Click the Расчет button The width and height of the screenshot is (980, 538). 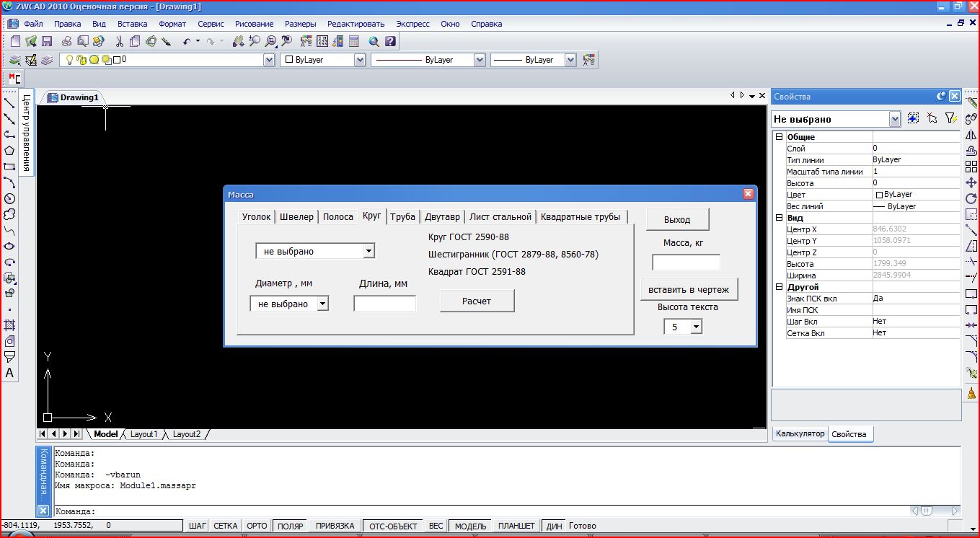point(477,301)
